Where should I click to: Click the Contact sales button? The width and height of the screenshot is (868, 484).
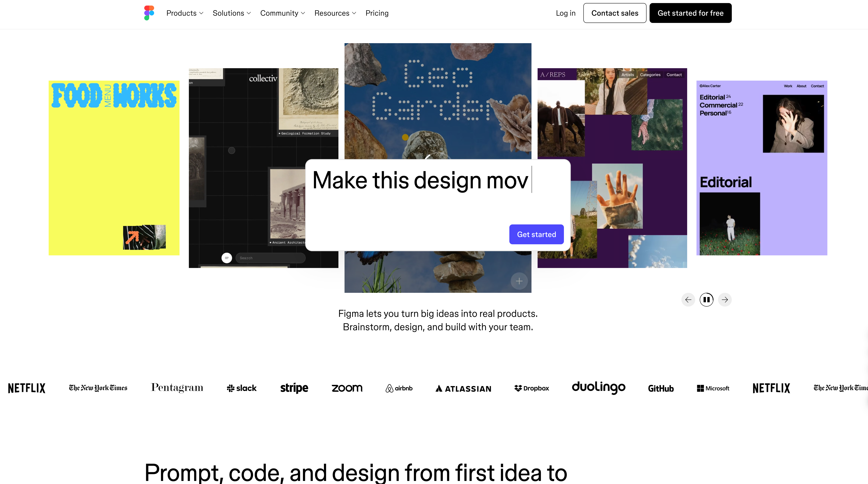pyautogui.click(x=615, y=13)
